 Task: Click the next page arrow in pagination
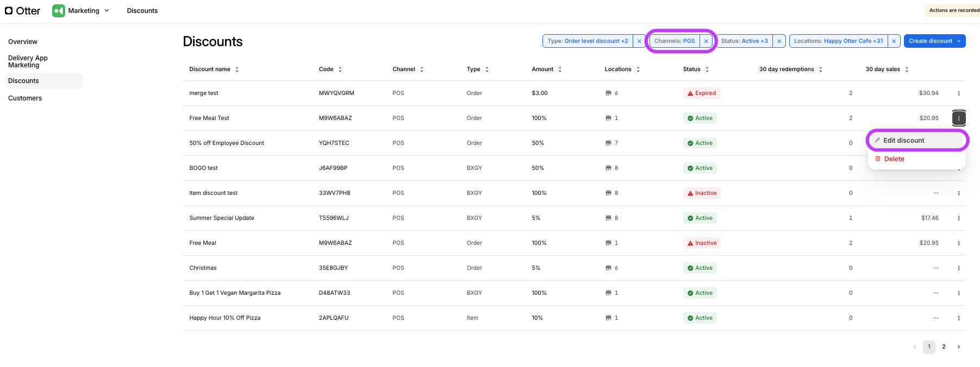[x=958, y=347]
